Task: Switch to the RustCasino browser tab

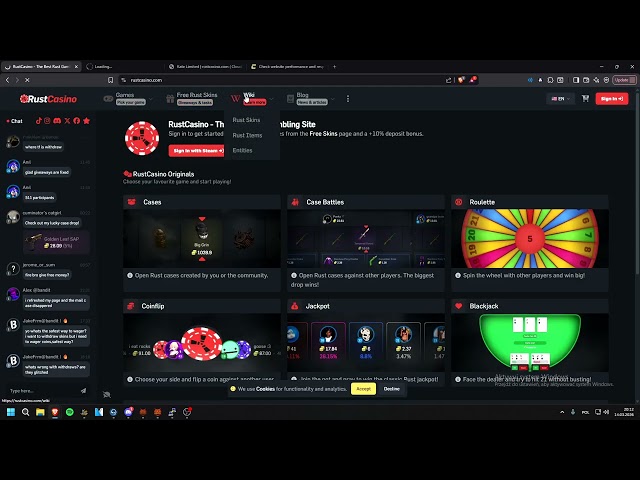Action: point(41,67)
